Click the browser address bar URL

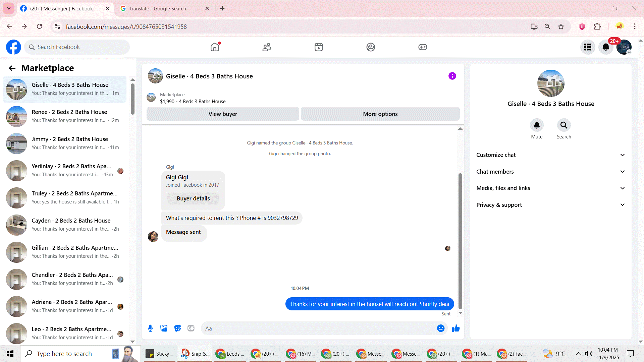point(126,27)
